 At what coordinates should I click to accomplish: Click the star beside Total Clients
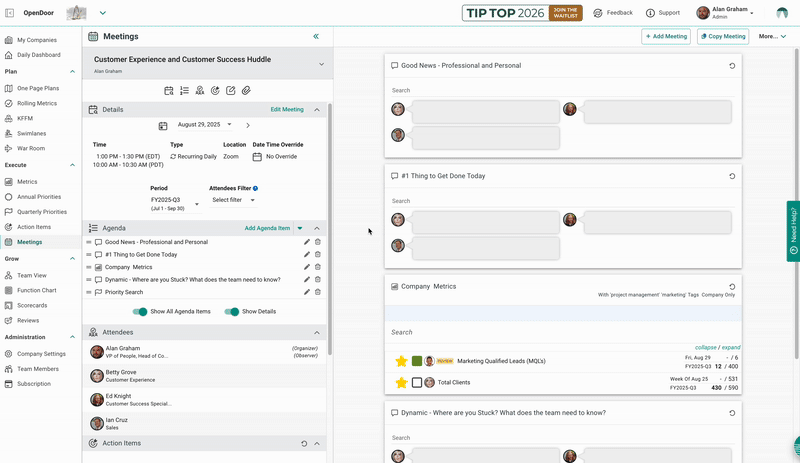[402, 382]
